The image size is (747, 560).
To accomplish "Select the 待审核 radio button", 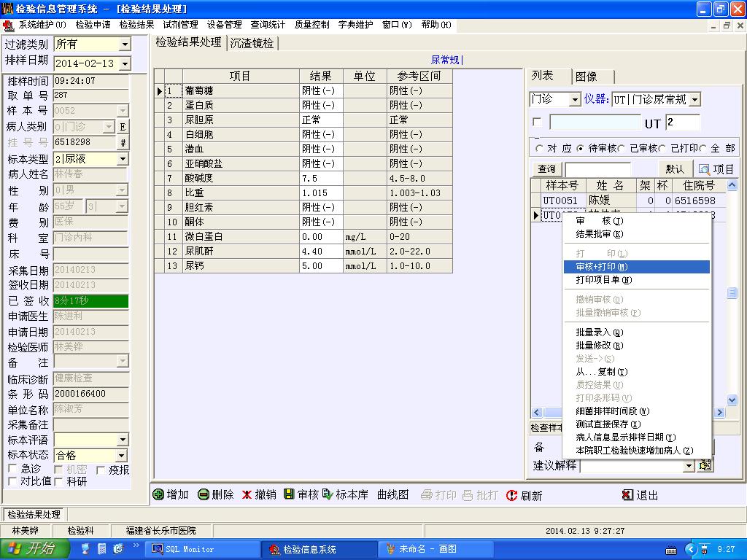I will point(580,149).
